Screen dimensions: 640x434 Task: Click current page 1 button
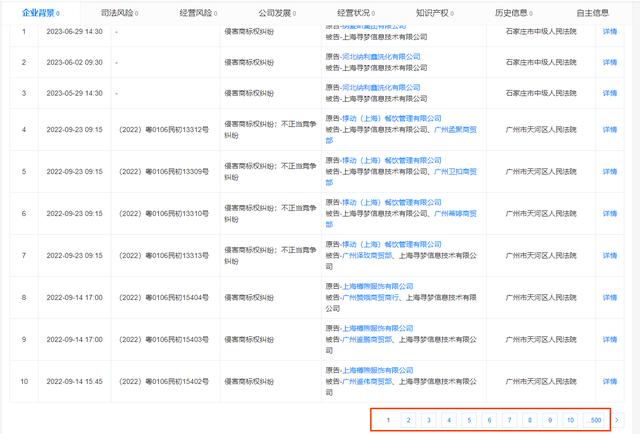tap(388, 420)
